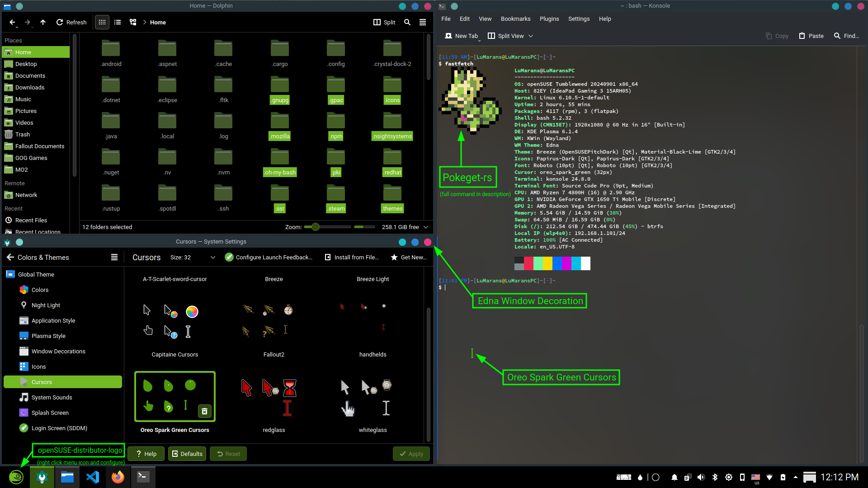Image resolution: width=868 pixels, height=488 pixels.
Task: Click Configure Launch Feedback button
Action: pos(269,257)
